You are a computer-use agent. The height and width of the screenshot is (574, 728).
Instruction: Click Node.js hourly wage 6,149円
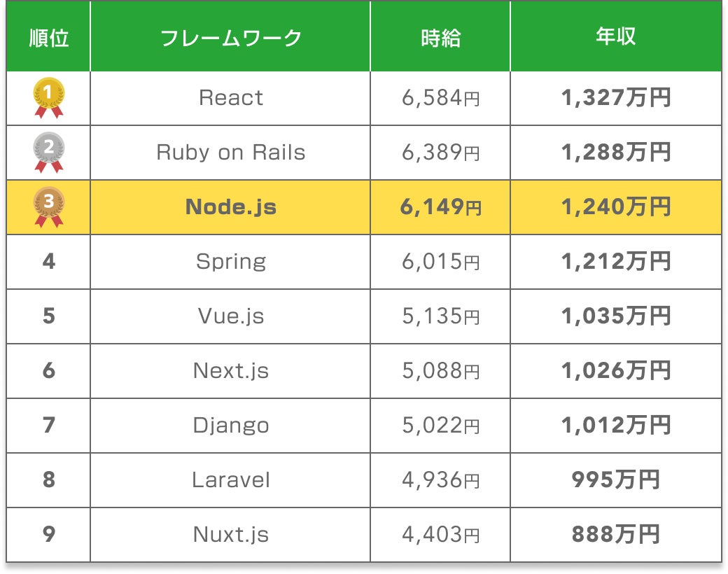click(441, 207)
